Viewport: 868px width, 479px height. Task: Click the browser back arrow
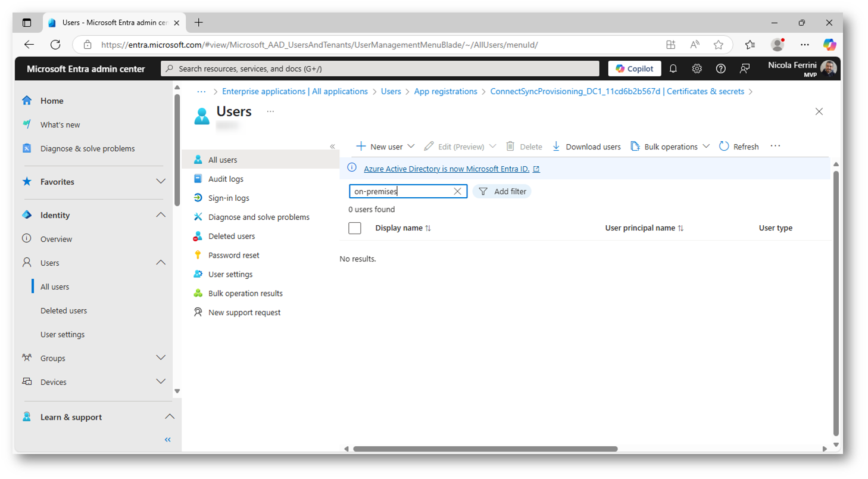click(x=29, y=45)
